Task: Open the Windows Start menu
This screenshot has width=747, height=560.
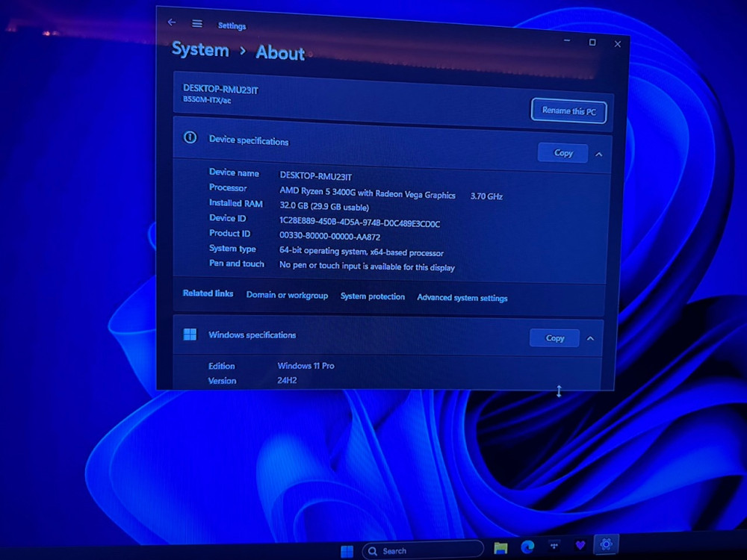Action: (x=347, y=551)
